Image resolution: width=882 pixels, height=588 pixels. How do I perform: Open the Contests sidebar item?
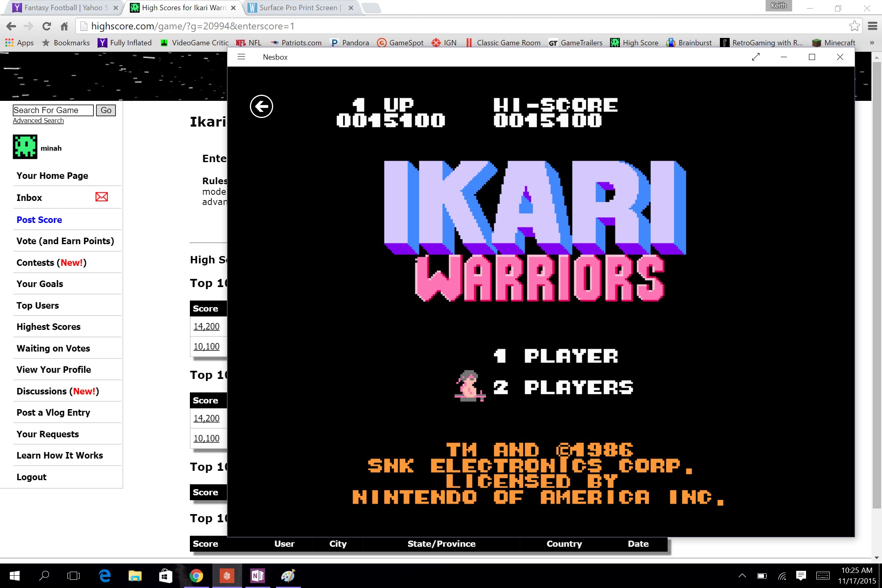coord(51,263)
